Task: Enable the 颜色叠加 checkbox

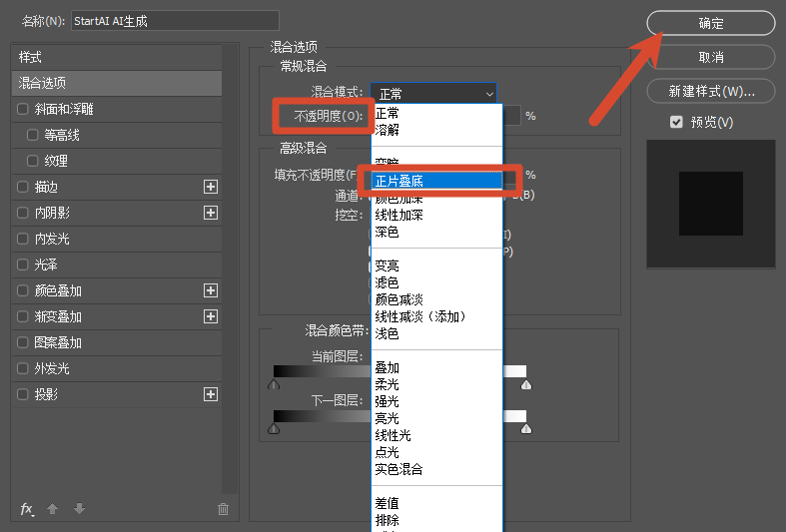Action: point(23,290)
